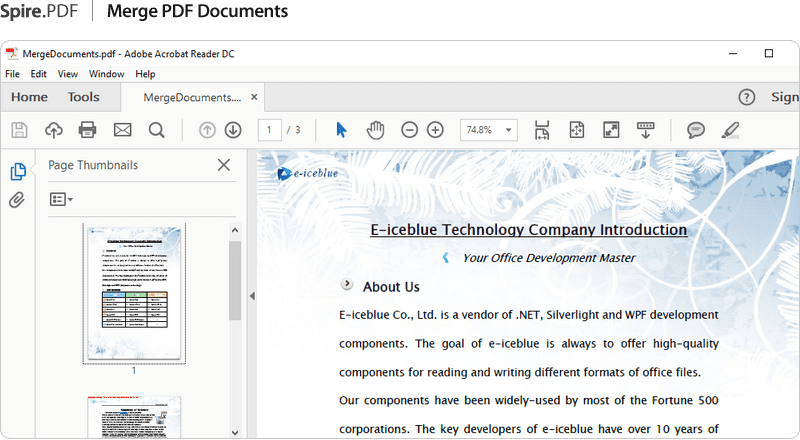800x440 pixels.
Task: Open the Edit menu
Action: [38, 74]
